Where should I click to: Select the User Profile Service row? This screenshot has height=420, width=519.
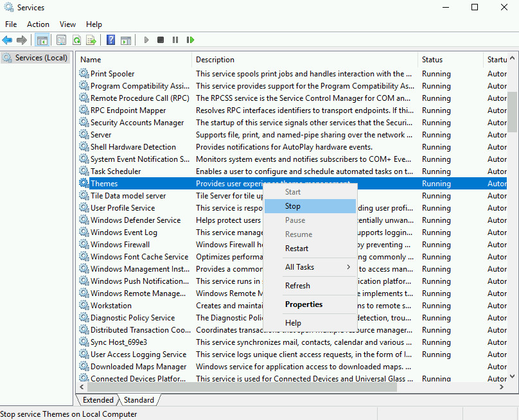click(x=292, y=208)
